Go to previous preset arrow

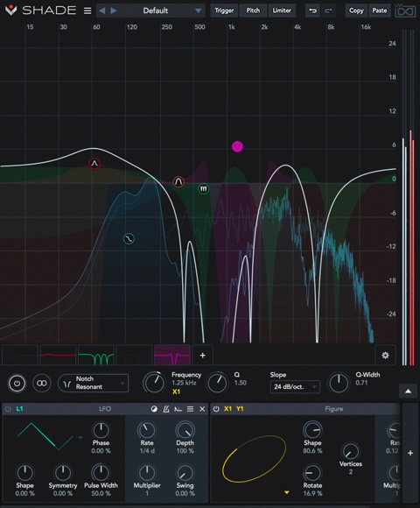[x=101, y=11]
